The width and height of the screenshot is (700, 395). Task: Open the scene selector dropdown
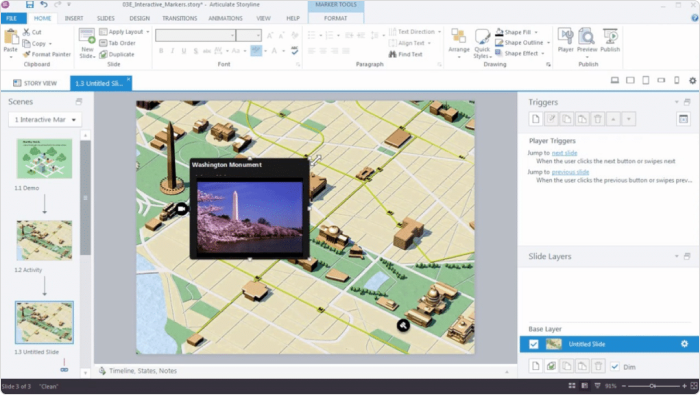coord(45,120)
